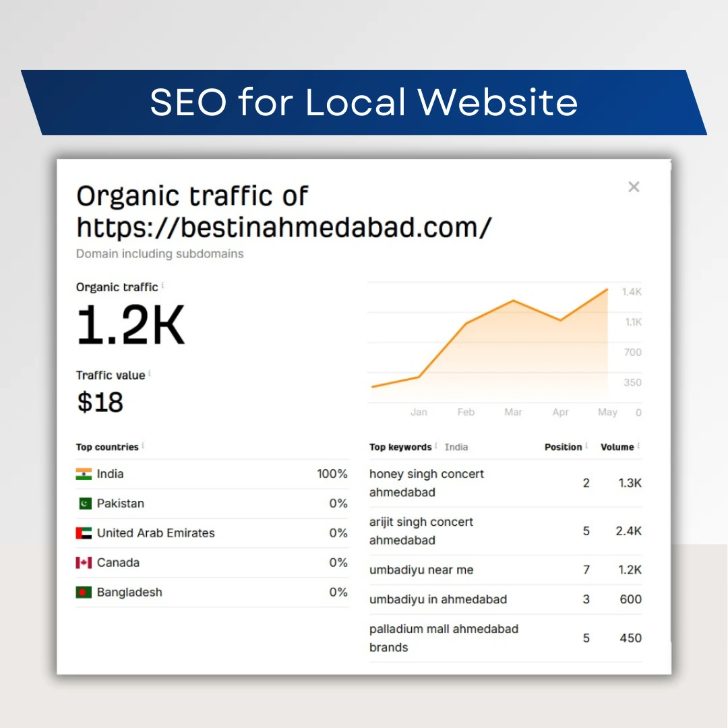
Task: Click the Top countries info icon
Action: point(143,446)
